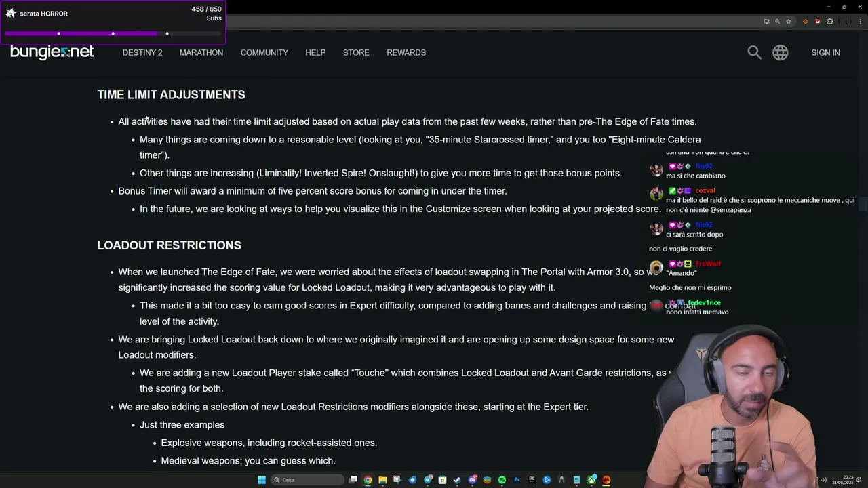
Task: Click the Sign In link
Action: point(825,52)
